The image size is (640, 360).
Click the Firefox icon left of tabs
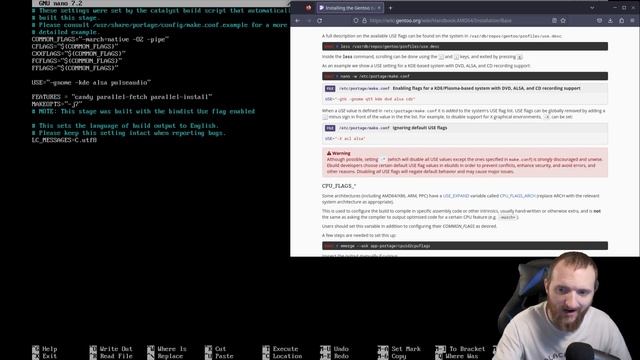(309, 8)
